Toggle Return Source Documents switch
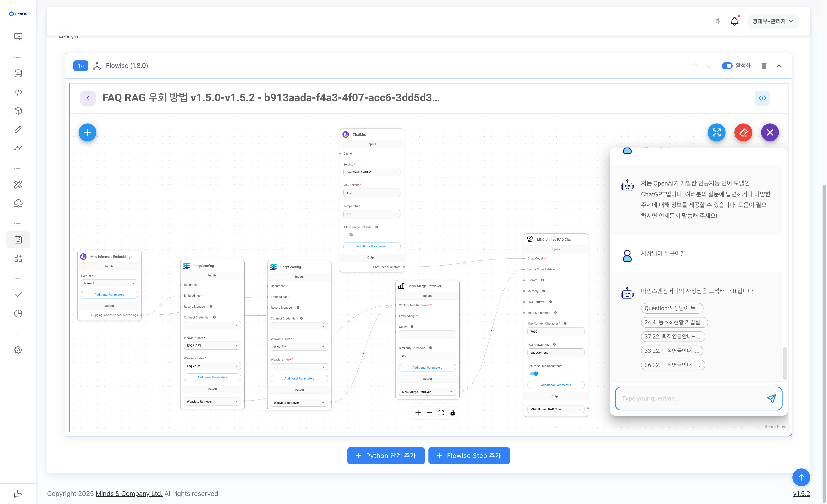The height and width of the screenshot is (504, 827). coord(534,374)
